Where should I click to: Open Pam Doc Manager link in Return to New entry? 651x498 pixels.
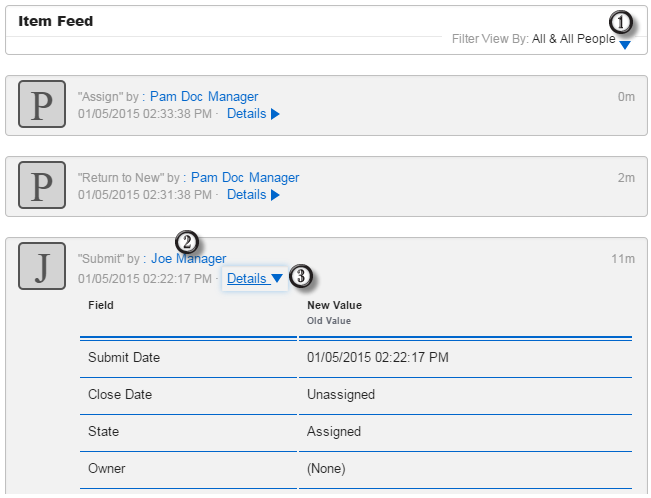[244, 178]
